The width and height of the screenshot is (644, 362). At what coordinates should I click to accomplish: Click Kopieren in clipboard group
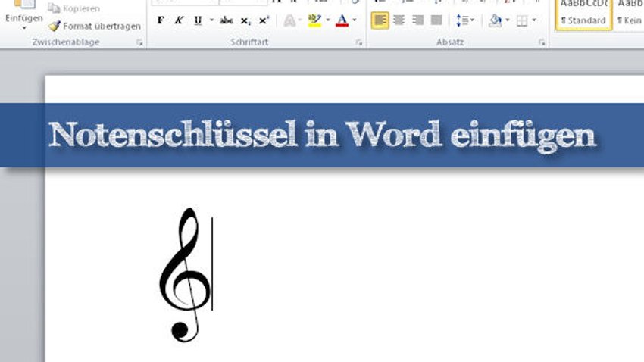pos(74,8)
